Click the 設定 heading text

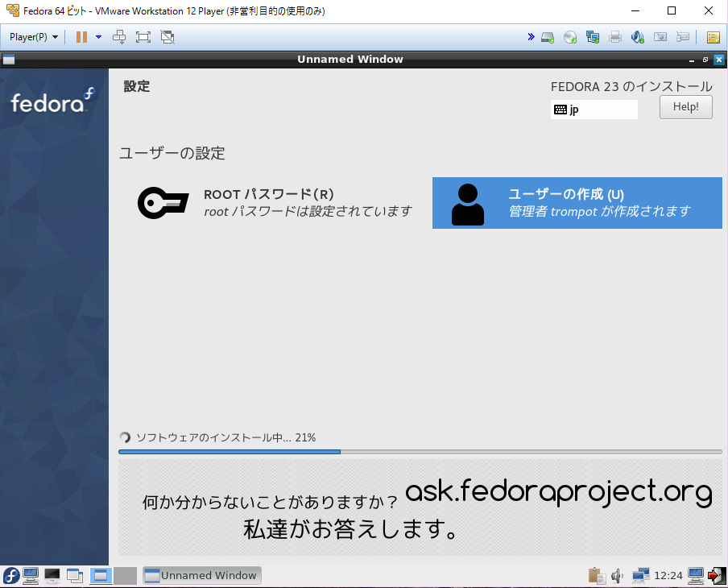(x=137, y=86)
